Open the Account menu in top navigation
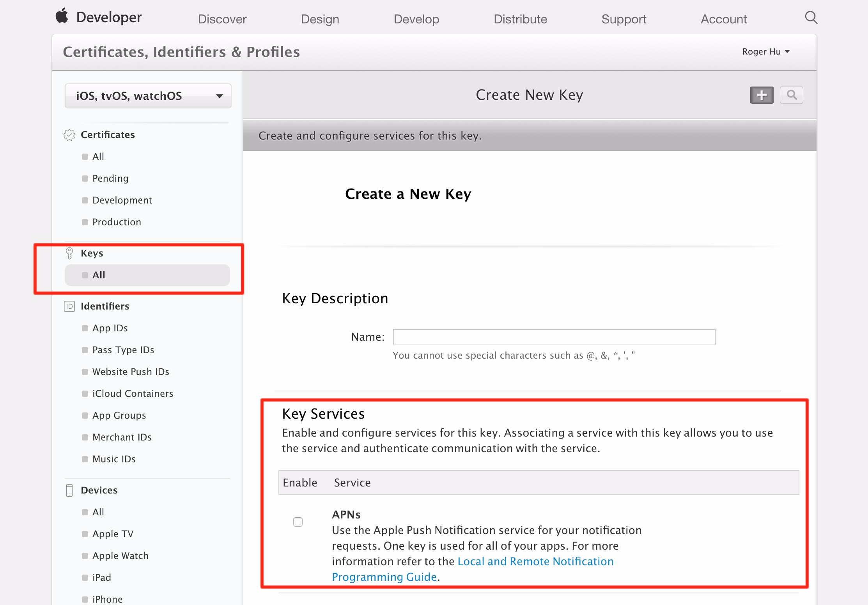The width and height of the screenshot is (868, 605). point(723,19)
